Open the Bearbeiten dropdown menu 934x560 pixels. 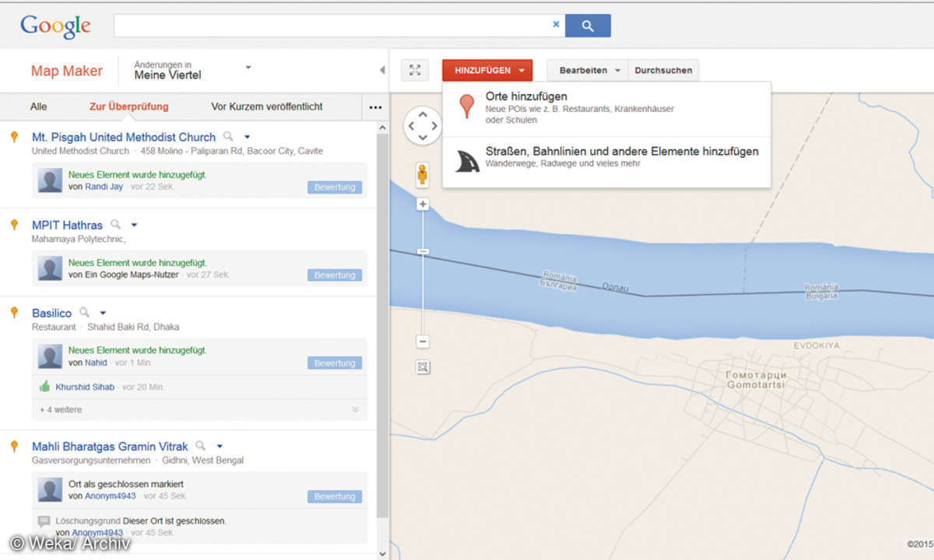587,70
